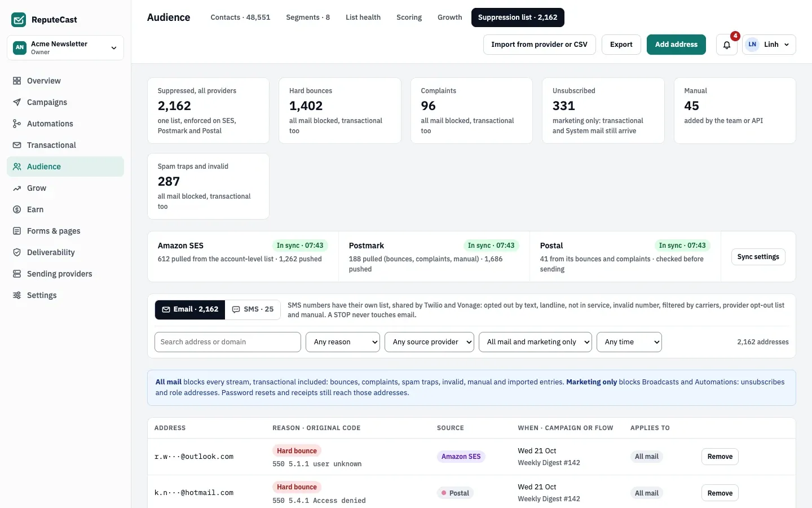Click the Grow trend arrow icon

(17, 188)
